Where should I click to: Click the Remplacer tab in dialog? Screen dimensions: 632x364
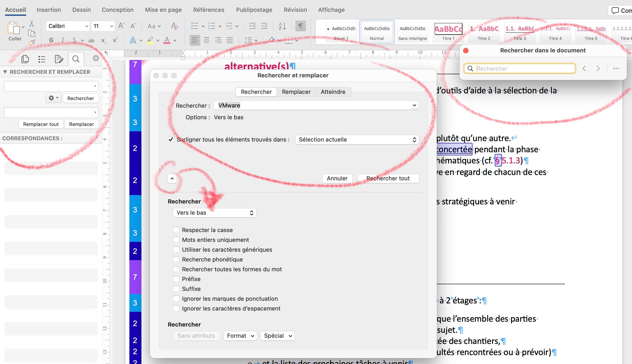pos(296,92)
